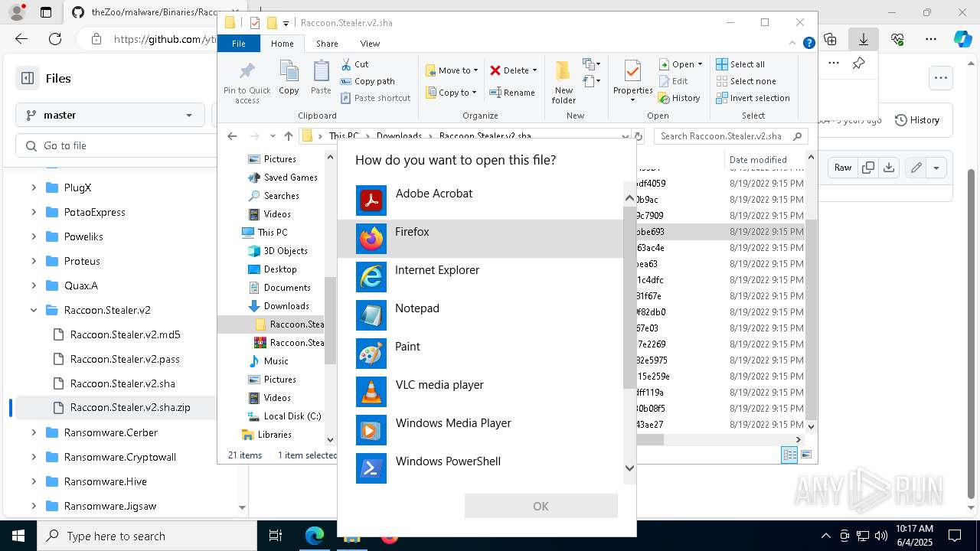Select Documents in navigation pane

(x=279, y=288)
